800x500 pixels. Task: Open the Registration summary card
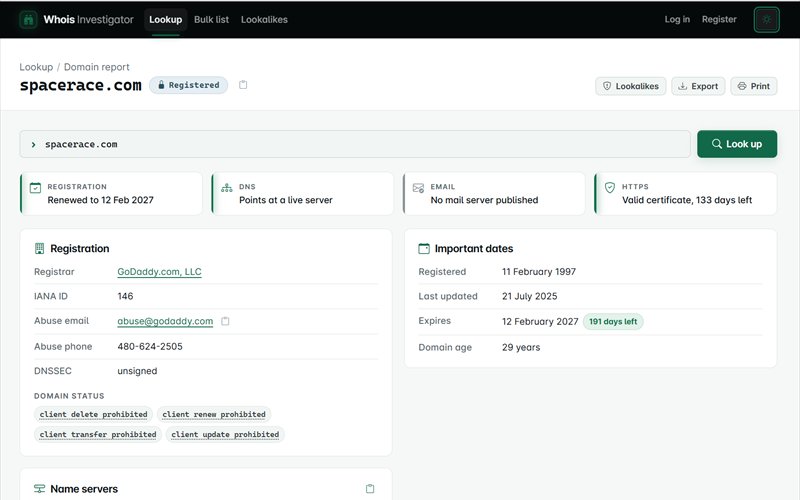click(111, 193)
